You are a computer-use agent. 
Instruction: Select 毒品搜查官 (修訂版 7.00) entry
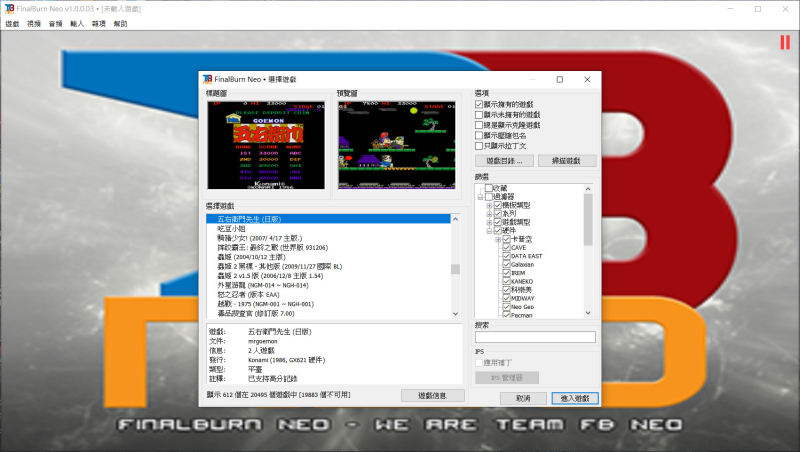coord(329,313)
